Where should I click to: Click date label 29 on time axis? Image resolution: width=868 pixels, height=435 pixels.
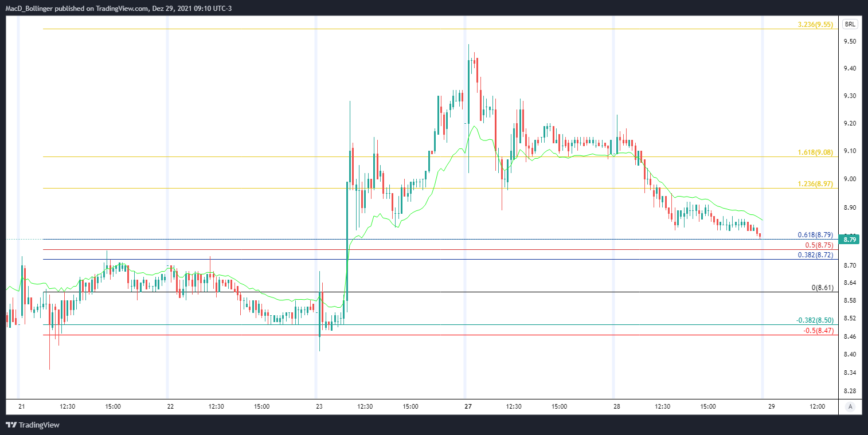click(x=772, y=407)
